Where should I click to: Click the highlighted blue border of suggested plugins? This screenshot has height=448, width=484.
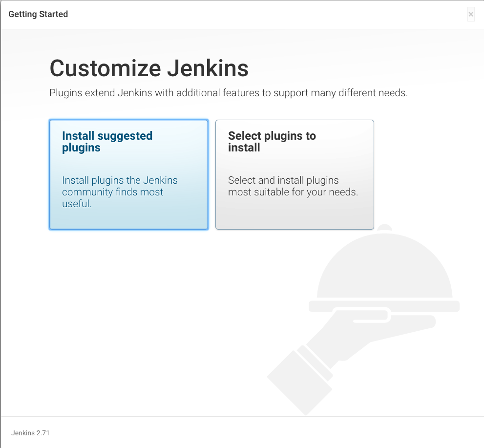pos(49,174)
